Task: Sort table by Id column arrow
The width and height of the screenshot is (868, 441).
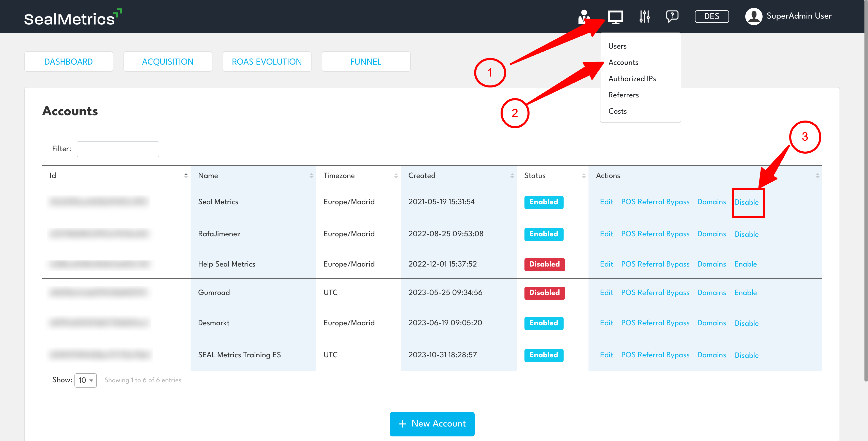Action: point(186,176)
